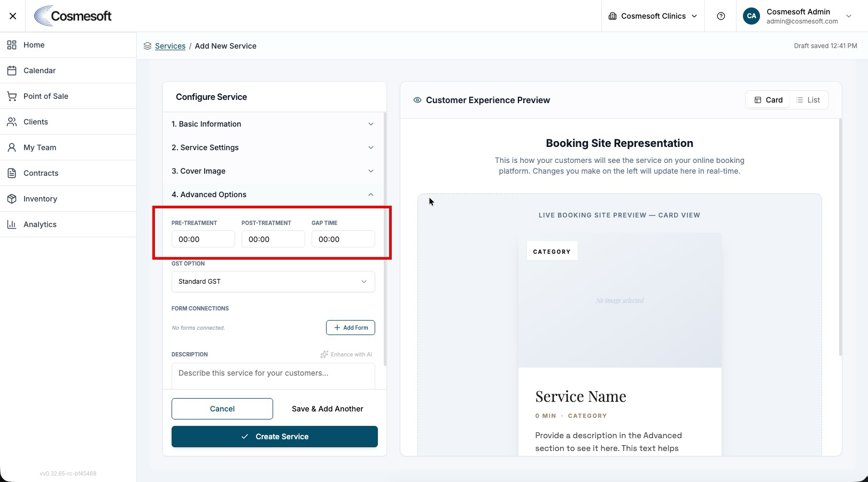Click the Create Service button
868x482 pixels.
275,437
